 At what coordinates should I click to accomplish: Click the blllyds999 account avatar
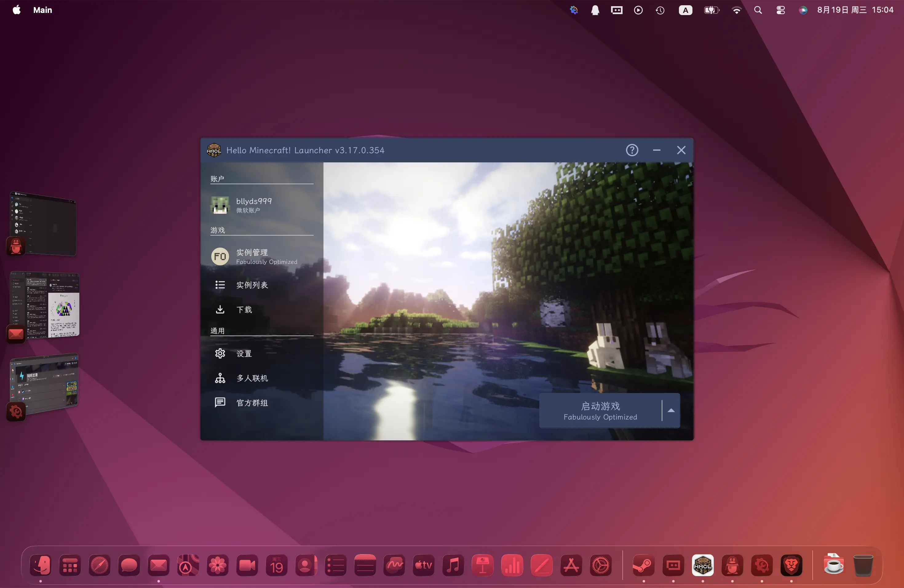tap(220, 205)
